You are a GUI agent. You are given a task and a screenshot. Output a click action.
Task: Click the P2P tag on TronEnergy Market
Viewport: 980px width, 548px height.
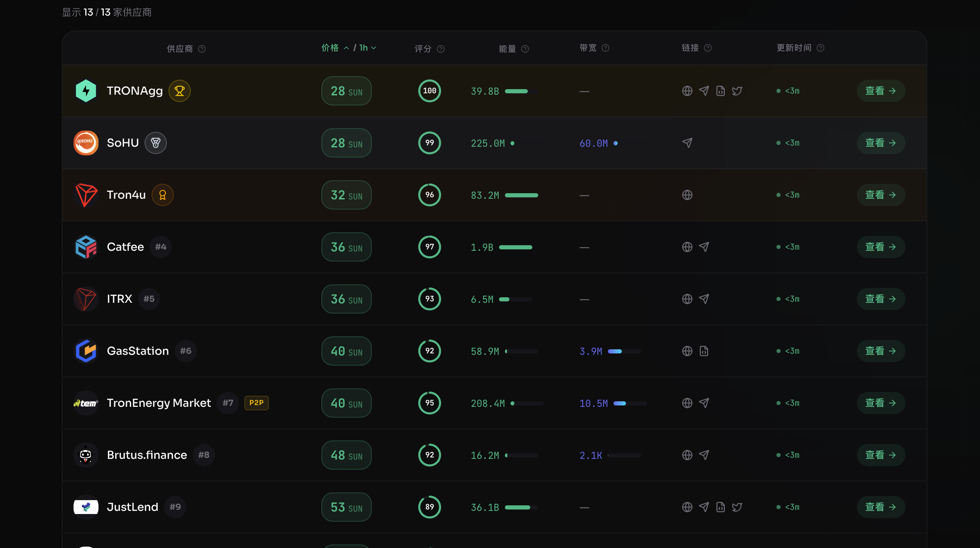point(256,403)
